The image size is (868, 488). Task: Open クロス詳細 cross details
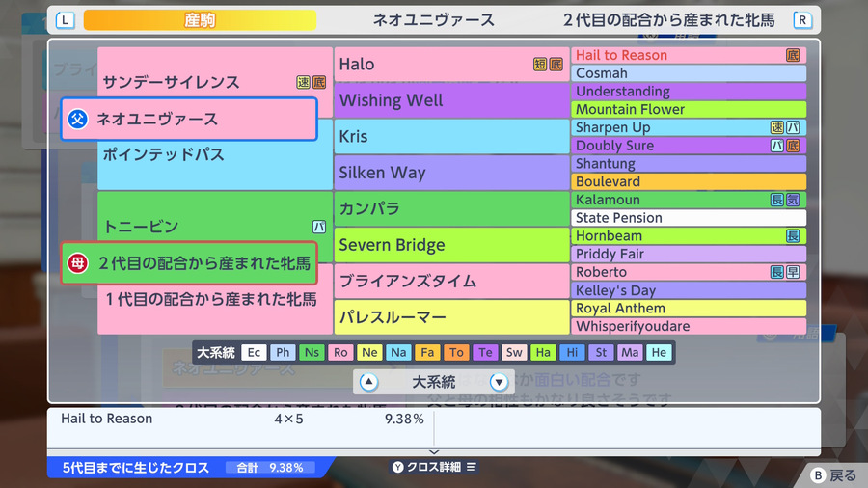(x=434, y=467)
